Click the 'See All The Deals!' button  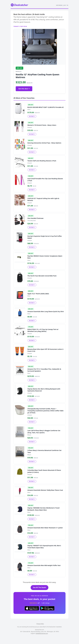(x=39, y=587)
